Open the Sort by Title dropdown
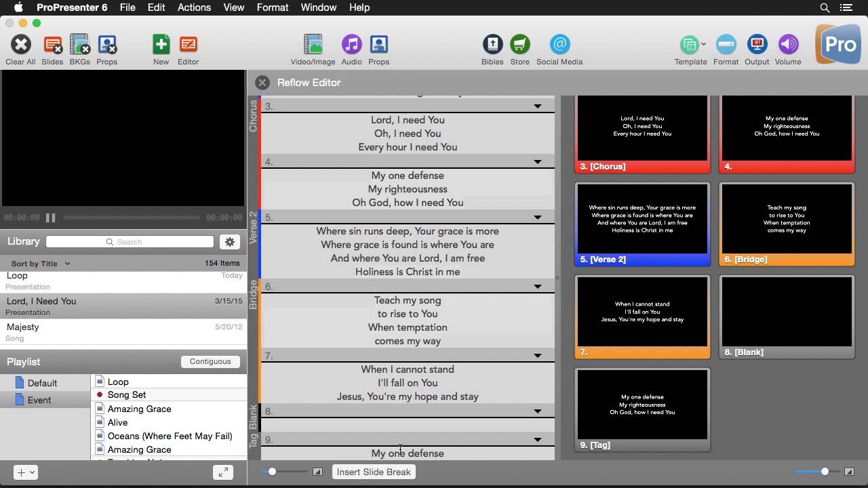The width and height of the screenshot is (868, 488). [41, 264]
